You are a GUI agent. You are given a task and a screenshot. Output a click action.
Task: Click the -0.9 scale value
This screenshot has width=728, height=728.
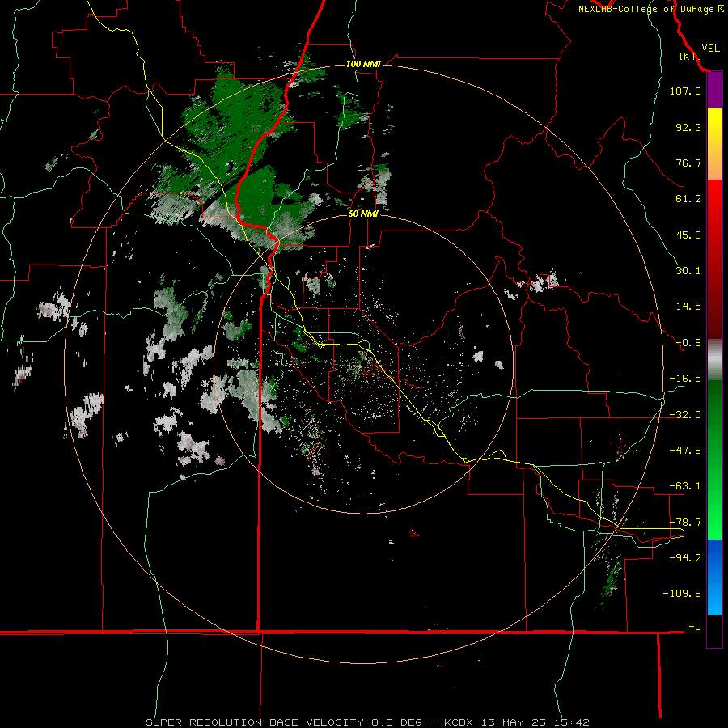(688, 343)
